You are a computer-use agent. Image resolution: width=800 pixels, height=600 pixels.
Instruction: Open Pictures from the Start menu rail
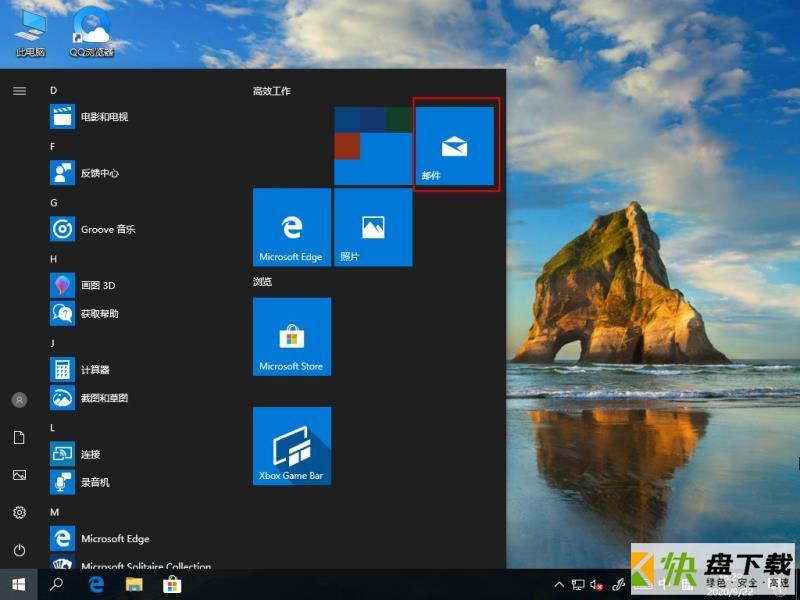point(19,475)
